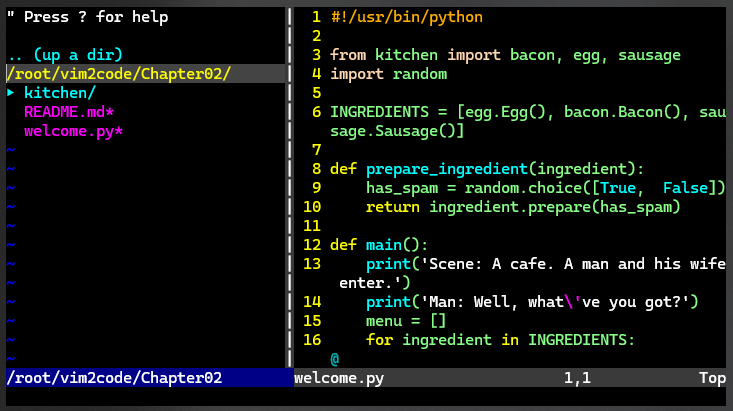Click the NERDTree status bar /root/vim2code/Chapter02

point(150,378)
